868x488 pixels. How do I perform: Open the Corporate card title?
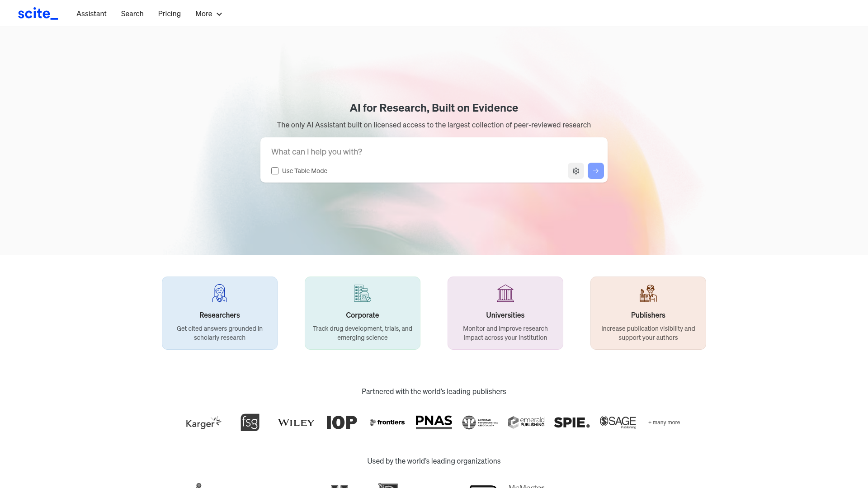(362, 315)
